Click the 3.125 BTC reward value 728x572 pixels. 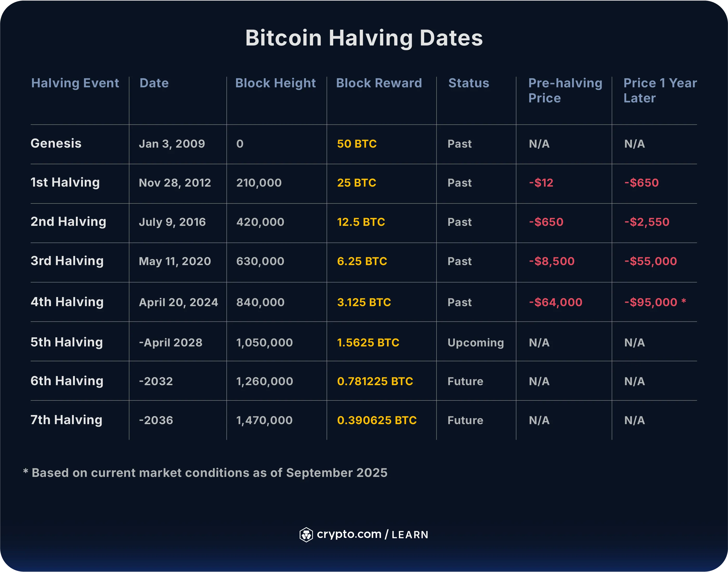364,303
